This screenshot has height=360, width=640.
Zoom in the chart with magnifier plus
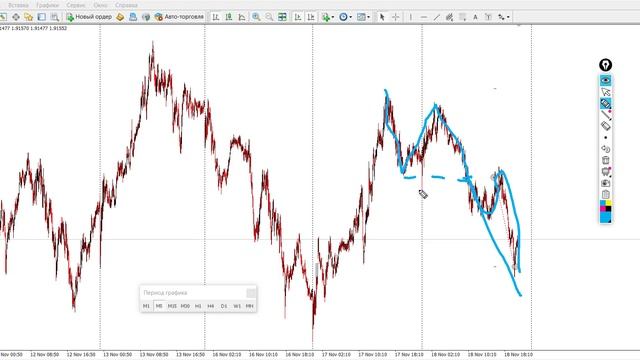coord(256,17)
